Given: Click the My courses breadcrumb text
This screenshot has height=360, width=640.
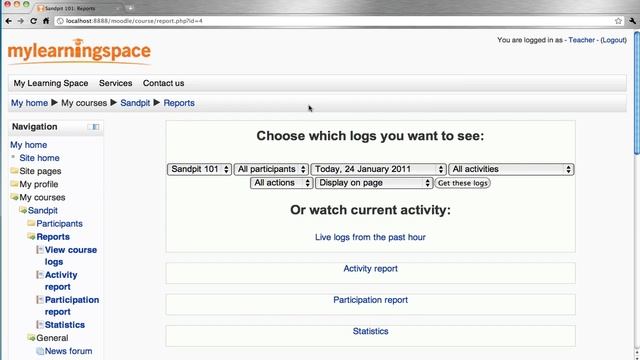Looking at the screenshot, I should coord(84,103).
